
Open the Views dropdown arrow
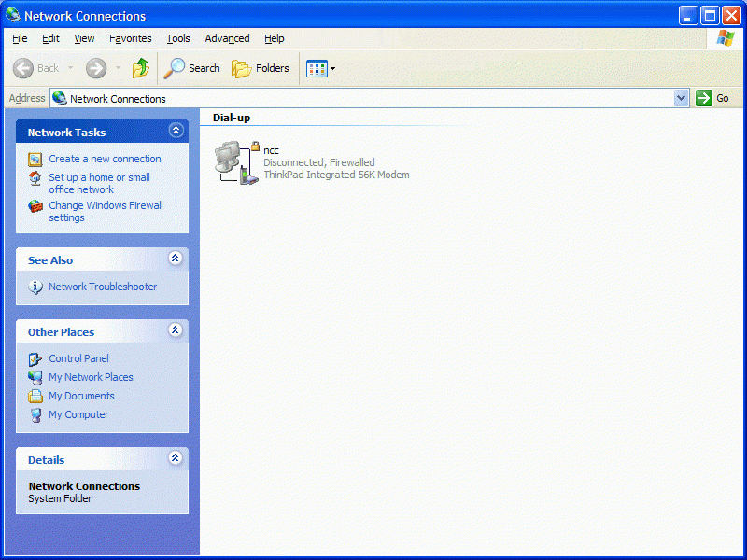tap(333, 68)
